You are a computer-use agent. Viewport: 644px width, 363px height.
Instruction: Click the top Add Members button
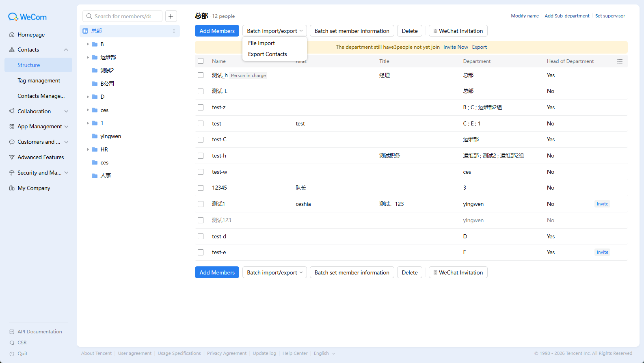click(x=217, y=31)
